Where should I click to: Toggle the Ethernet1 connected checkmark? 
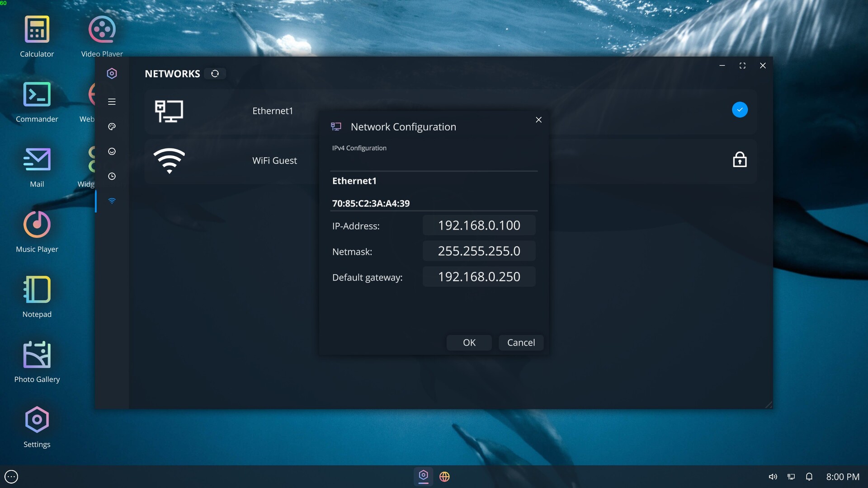[740, 110]
